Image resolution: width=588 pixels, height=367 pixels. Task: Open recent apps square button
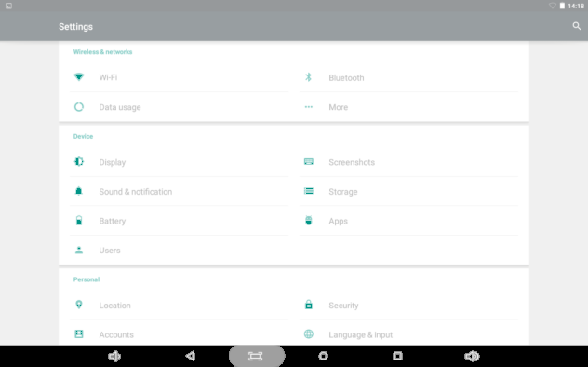(x=397, y=356)
